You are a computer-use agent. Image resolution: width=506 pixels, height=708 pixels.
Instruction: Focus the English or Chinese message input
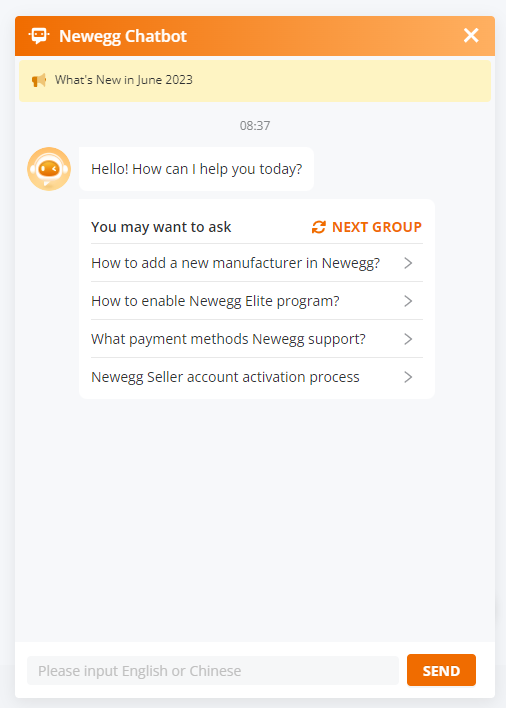coord(213,671)
